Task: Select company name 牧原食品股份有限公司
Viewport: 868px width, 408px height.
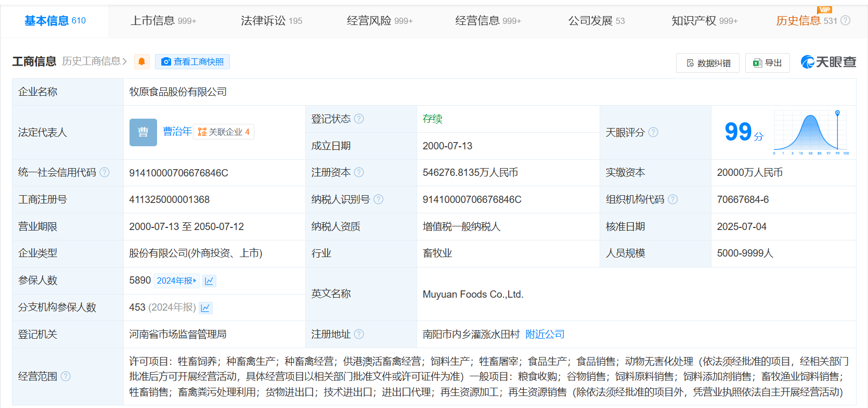Action: 178,92
